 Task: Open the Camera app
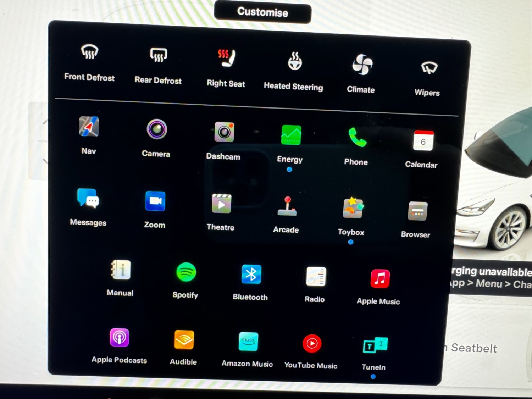[x=157, y=129]
